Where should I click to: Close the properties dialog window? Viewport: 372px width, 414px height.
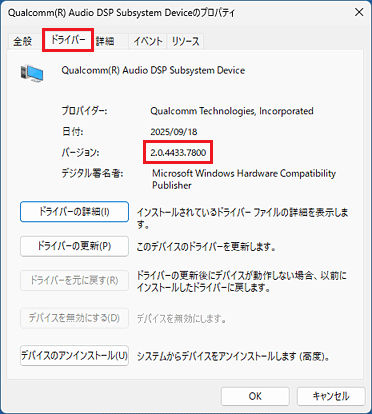(359, 12)
